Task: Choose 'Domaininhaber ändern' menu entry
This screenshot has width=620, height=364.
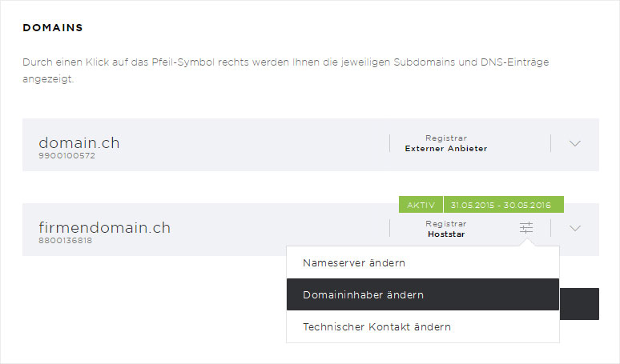Action: pos(423,294)
